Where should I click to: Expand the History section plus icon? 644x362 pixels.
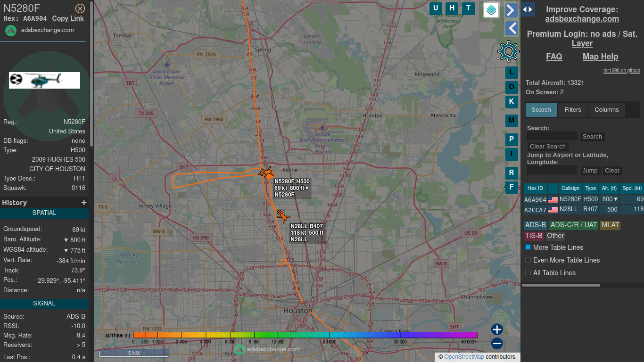click(84, 203)
